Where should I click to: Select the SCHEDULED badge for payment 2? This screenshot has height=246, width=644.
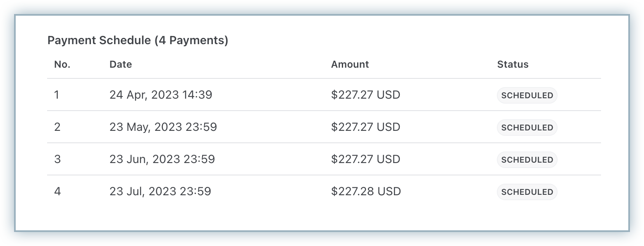527,128
